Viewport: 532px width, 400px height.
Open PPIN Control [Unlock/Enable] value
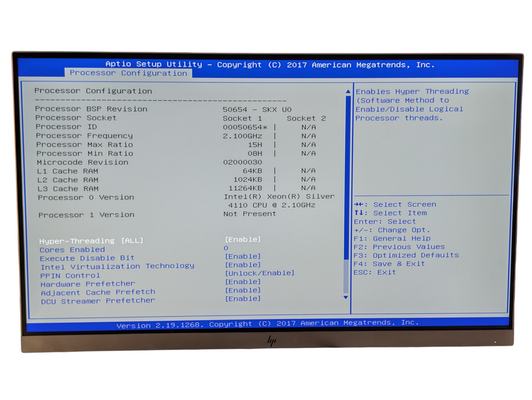260,273
